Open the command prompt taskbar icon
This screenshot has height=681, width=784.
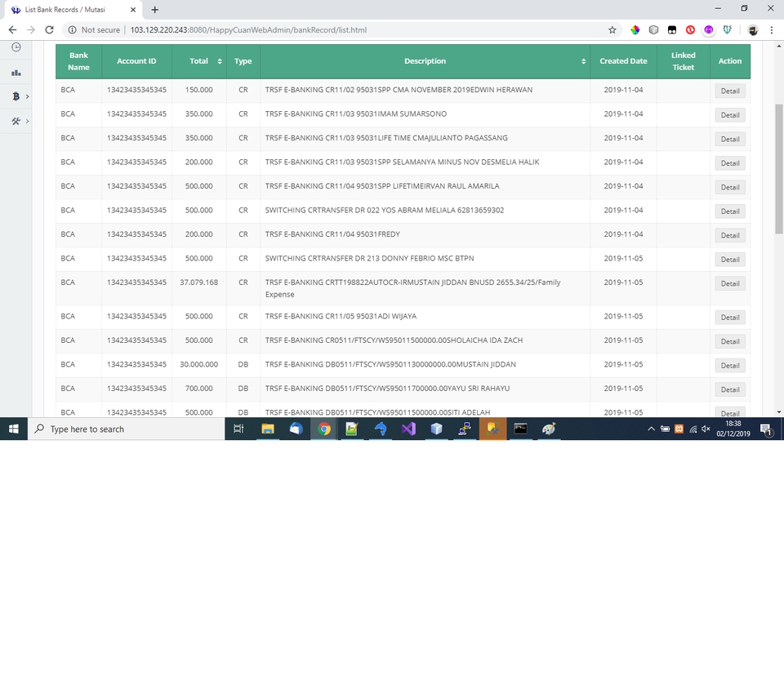pos(520,429)
